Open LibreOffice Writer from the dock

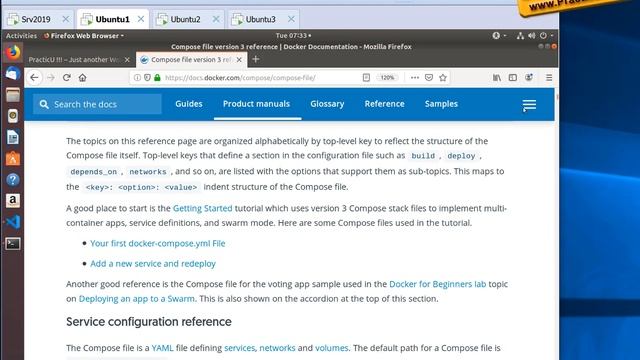click(13, 137)
